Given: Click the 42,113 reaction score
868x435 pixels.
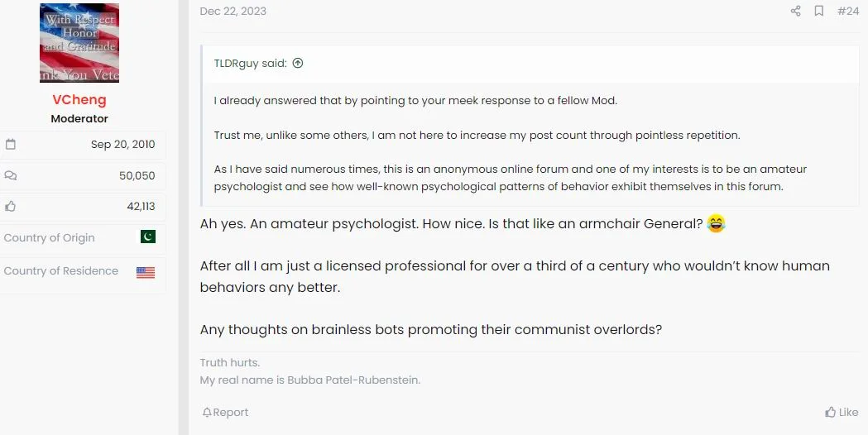Looking at the screenshot, I should point(141,207).
